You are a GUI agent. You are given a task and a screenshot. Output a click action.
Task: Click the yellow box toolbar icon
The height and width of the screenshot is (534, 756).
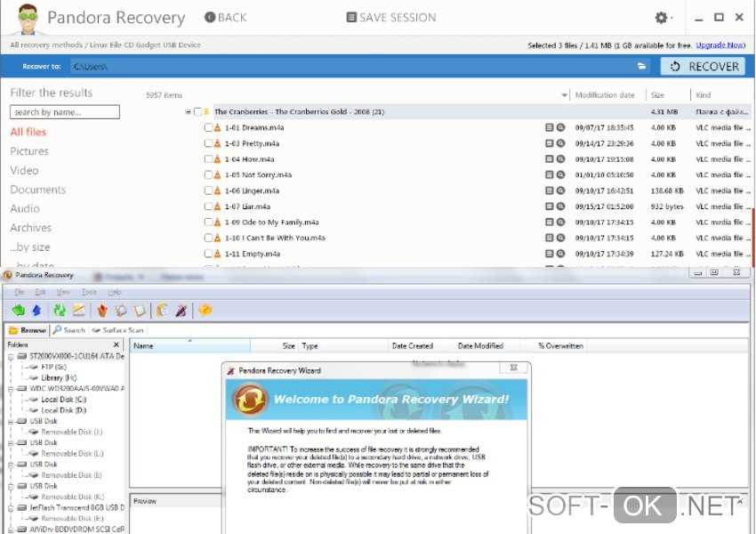(x=205, y=311)
